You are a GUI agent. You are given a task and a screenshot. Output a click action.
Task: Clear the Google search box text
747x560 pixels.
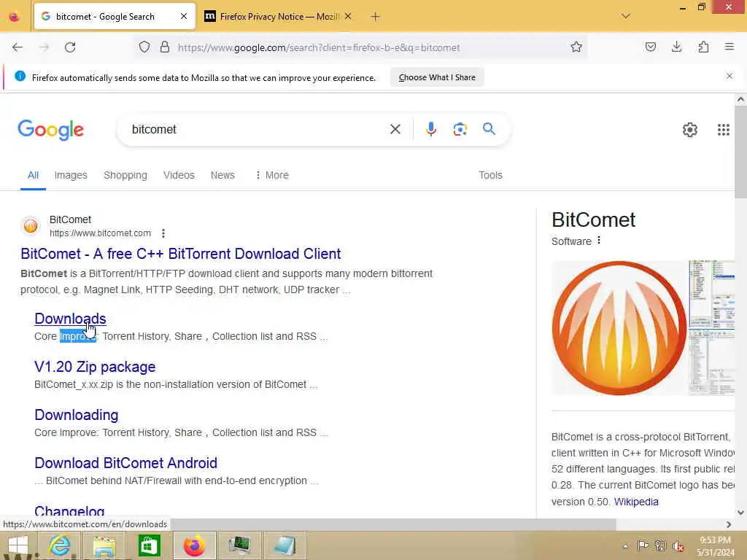(395, 129)
